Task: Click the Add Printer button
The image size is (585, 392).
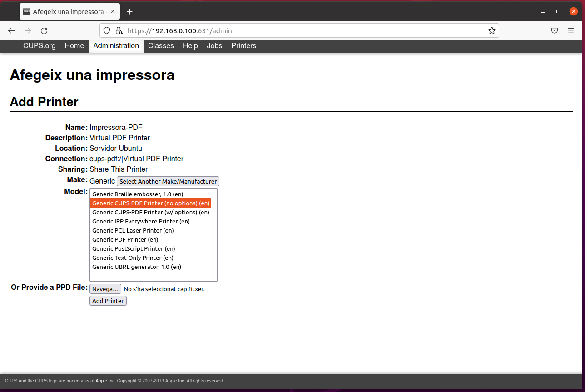Action: pyautogui.click(x=108, y=301)
